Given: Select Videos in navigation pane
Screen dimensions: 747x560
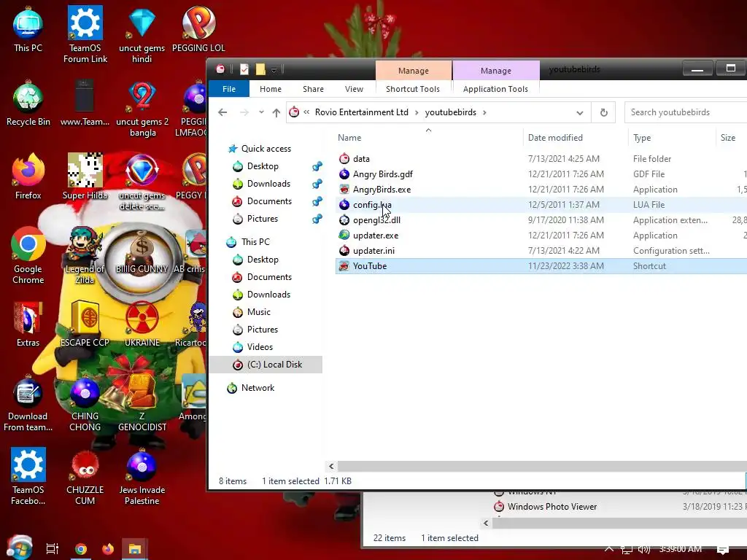Looking at the screenshot, I should (260, 347).
